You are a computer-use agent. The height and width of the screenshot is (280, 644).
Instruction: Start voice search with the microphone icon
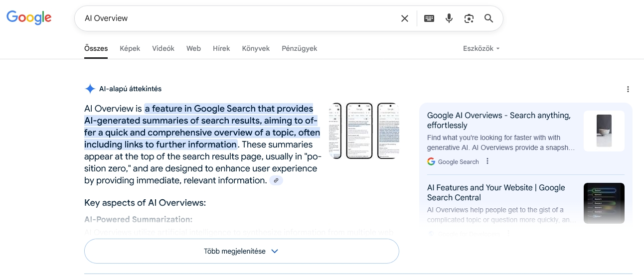click(449, 18)
